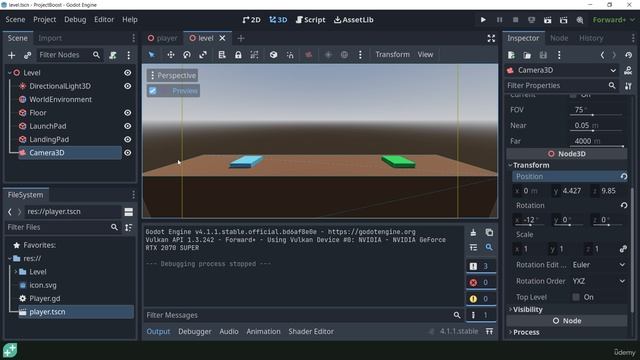Open the Inspector object history icon
Viewport: 640px width, 360px height.
pos(629,55)
